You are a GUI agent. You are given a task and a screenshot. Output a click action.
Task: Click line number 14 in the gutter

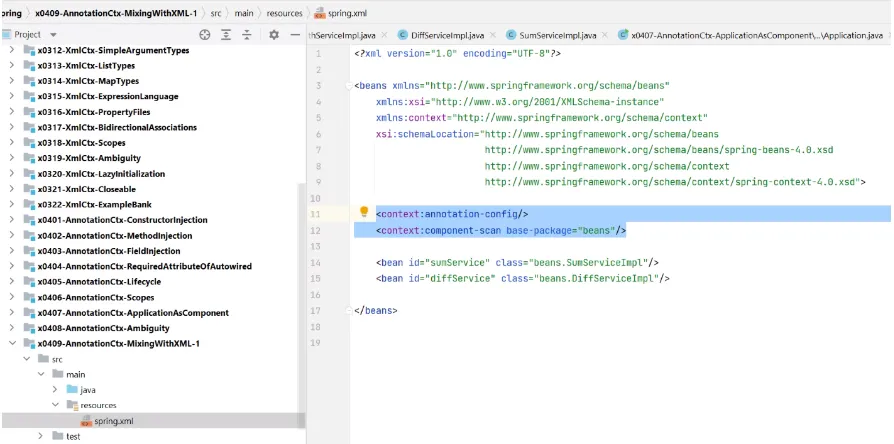(x=316, y=263)
